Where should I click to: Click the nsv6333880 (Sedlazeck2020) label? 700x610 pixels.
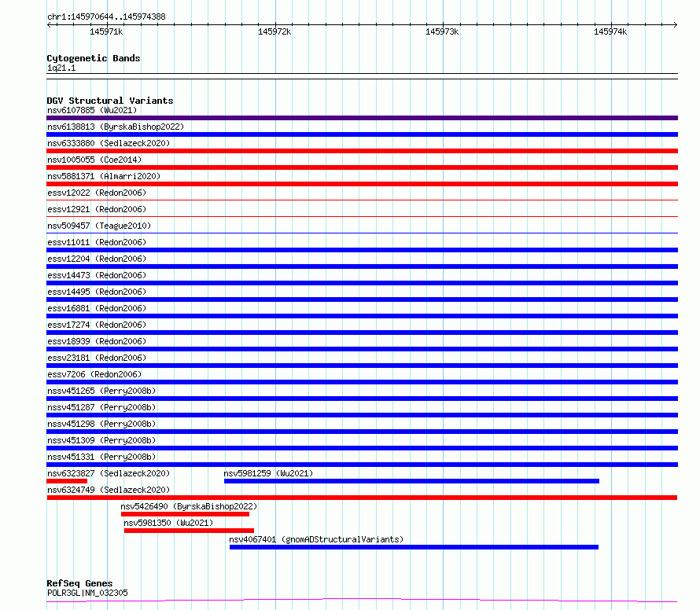point(109,143)
